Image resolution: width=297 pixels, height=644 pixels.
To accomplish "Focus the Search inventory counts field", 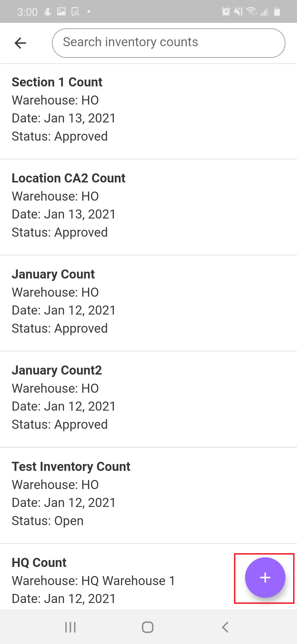I will (x=168, y=43).
